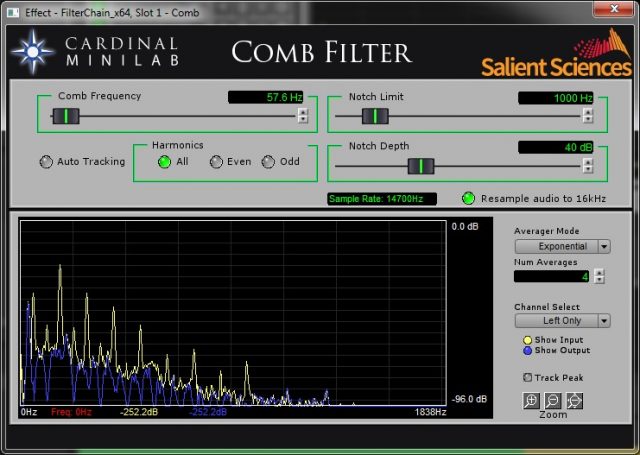The height and width of the screenshot is (455, 640).
Task: Click the zoom in magnifier icon
Action: (x=531, y=401)
